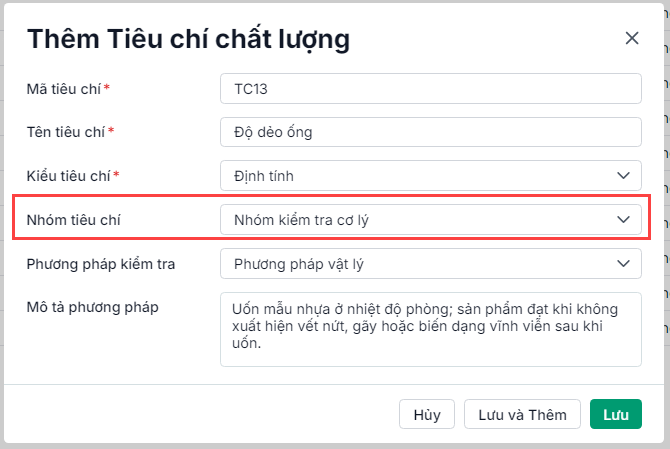Click the 'Tên tiêu chí' label
The width and height of the screenshot is (670, 449).
[67, 132]
